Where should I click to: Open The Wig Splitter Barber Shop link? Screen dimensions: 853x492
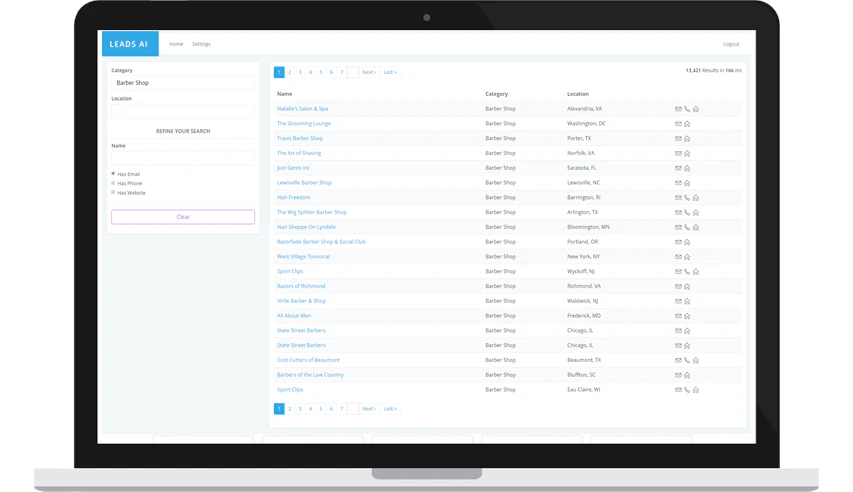312,212
